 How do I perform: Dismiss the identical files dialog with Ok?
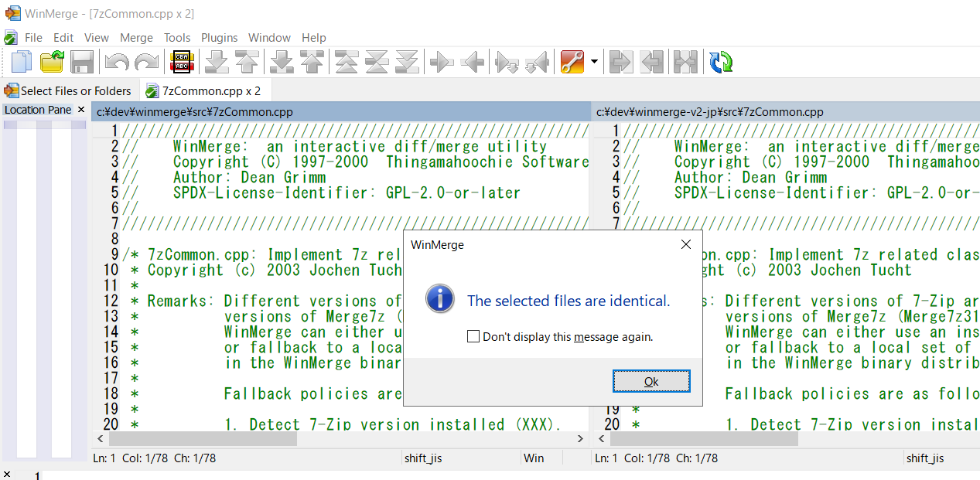pyautogui.click(x=650, y=380)
